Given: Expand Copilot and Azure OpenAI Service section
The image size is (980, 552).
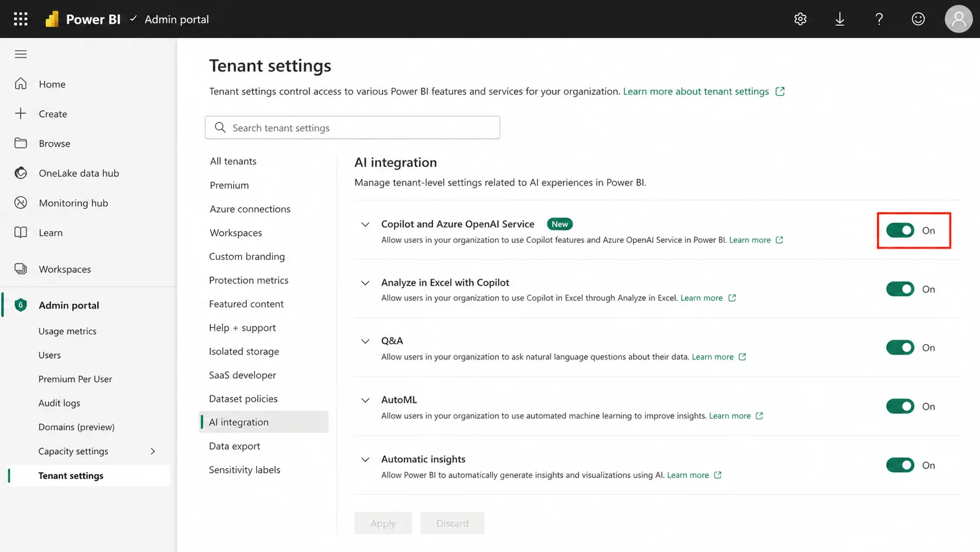Looking at the screenshot, I should 365,224.
